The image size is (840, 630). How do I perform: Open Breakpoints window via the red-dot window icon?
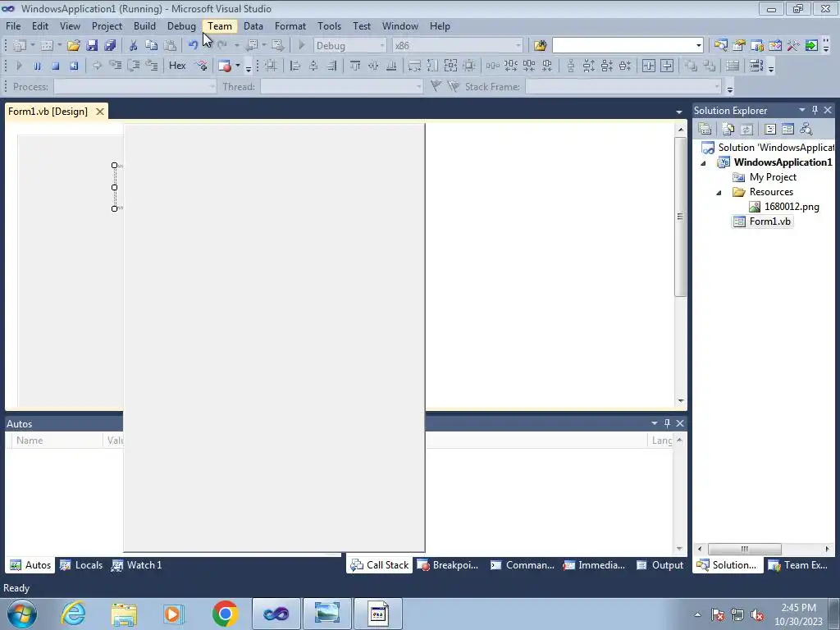click(225, 66)
